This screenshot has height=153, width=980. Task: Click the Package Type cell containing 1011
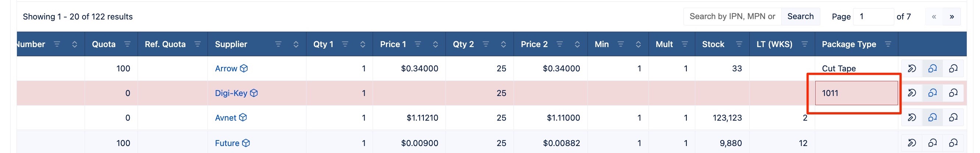coord(856,93)
